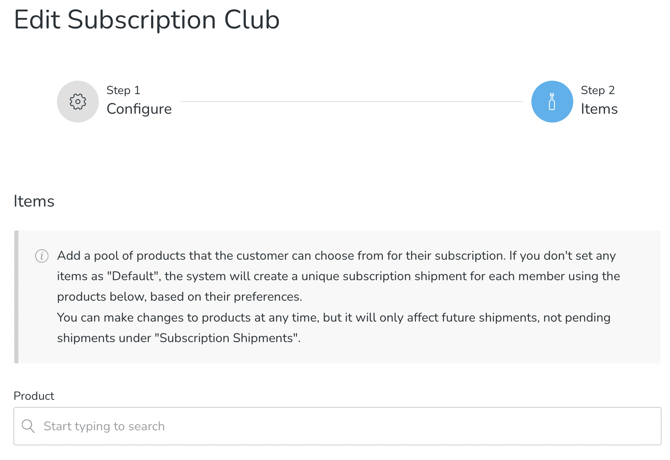Click the 'Step 2' text
Image resolution: width=670 pixels, height=460 pixels.
pos(597,90)
